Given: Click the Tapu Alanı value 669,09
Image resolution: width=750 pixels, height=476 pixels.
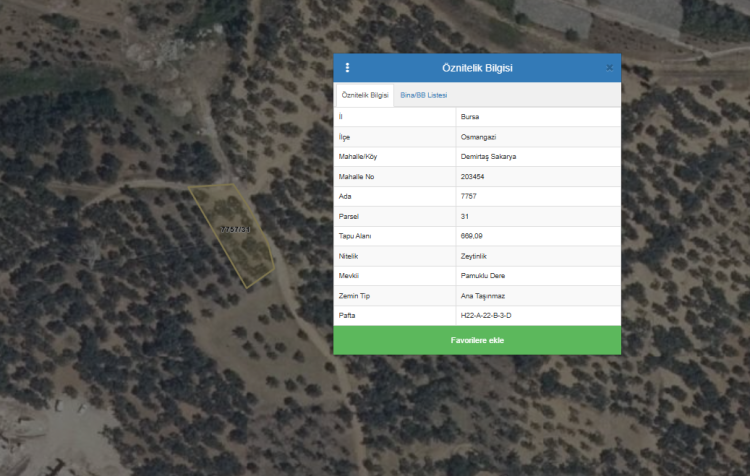Looking at the screenshot, I should [471, 236].
